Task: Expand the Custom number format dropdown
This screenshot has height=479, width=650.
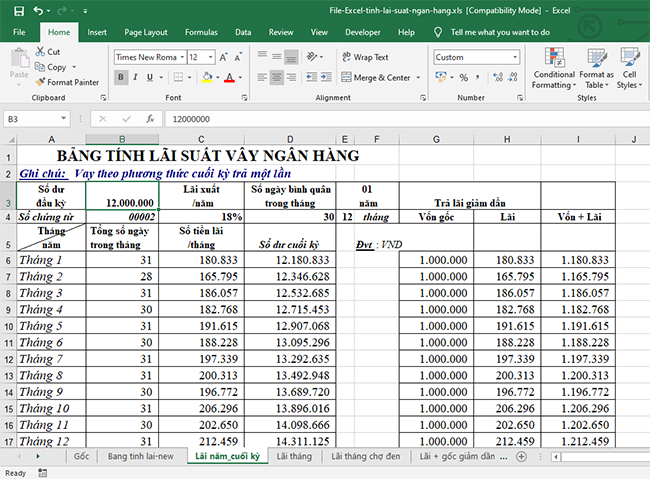Action: tap(514, 57)
